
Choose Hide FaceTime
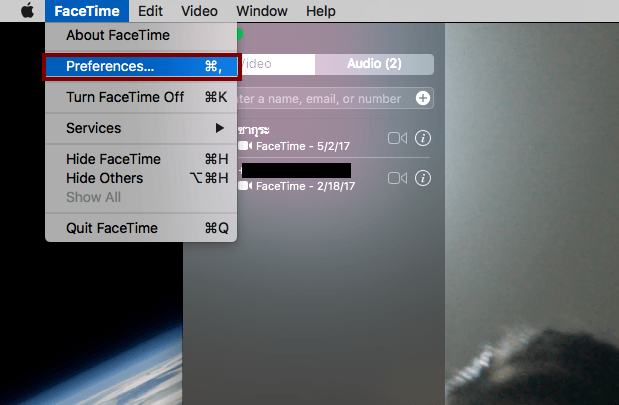[x=141, y=159]
